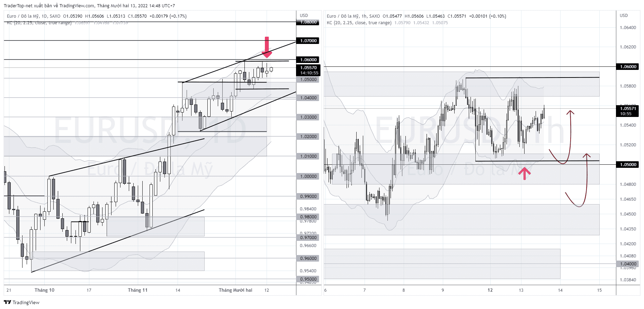
Task: Click date 21 on the daily time axis
Action: coord(9,290)
